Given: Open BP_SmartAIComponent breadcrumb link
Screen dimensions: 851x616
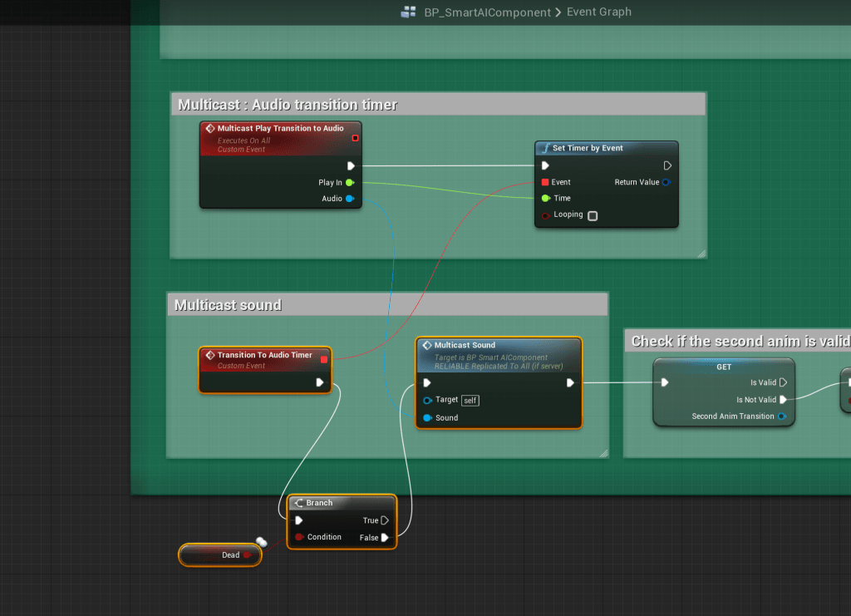Looking at the screenshot, I should click(487, 12).
